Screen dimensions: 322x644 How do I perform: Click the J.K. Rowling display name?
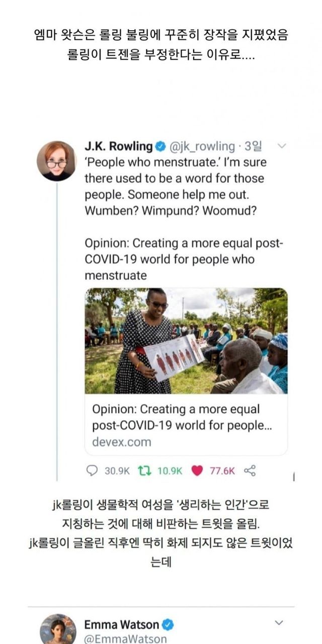(118, 146)
